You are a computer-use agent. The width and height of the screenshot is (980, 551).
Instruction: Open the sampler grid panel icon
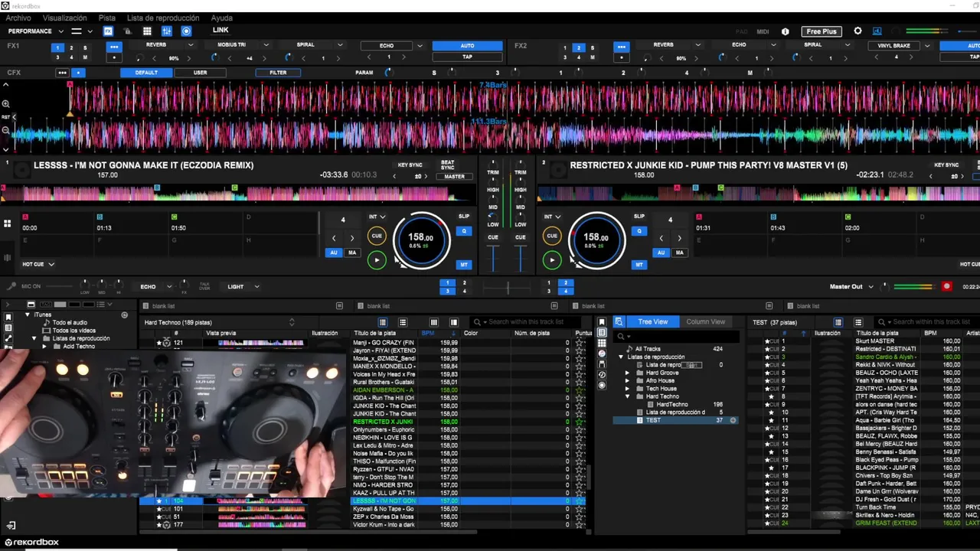147,31
